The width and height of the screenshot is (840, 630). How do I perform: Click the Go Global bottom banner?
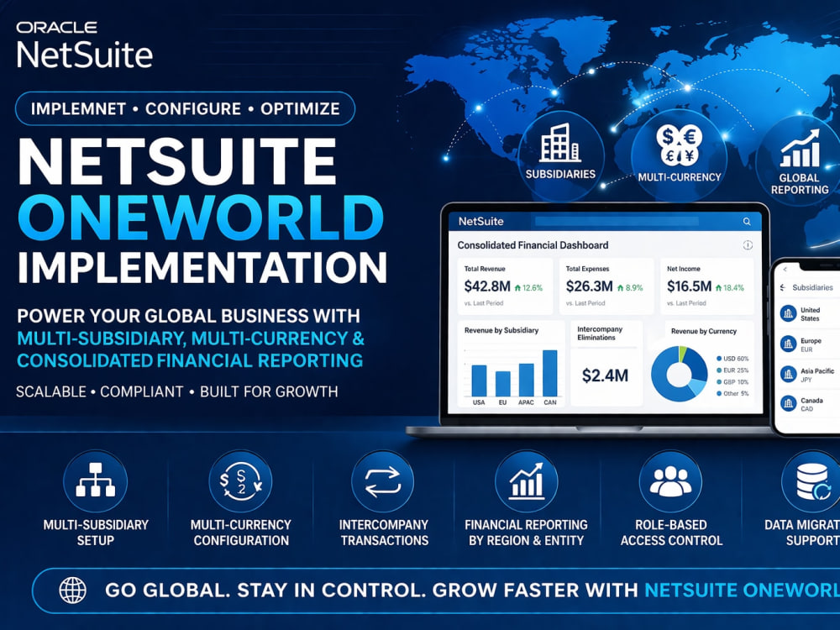tap(436, 591)
